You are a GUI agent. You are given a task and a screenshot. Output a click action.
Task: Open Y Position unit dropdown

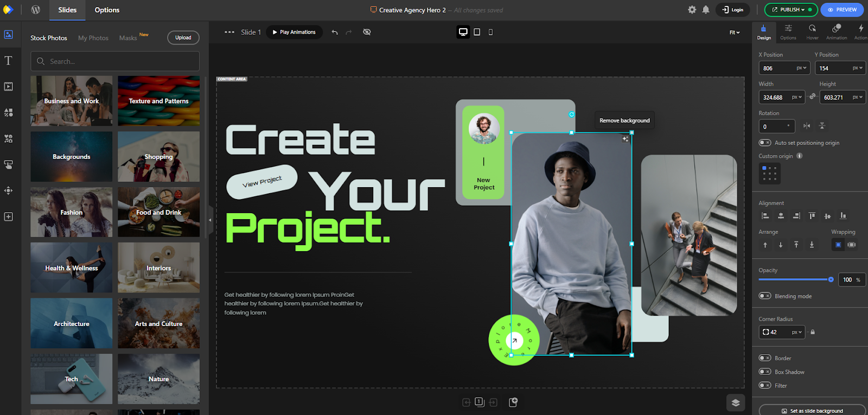[858, 68]
